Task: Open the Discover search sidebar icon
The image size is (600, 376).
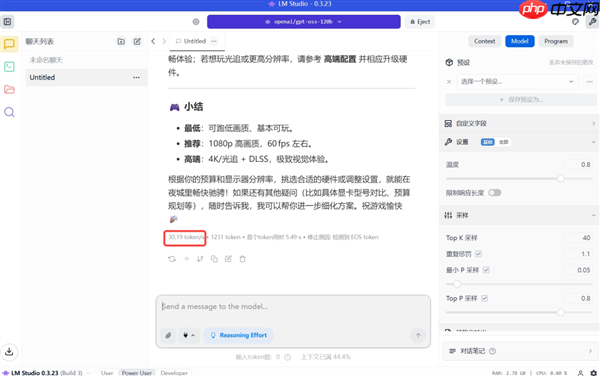Action: [9, 112]
